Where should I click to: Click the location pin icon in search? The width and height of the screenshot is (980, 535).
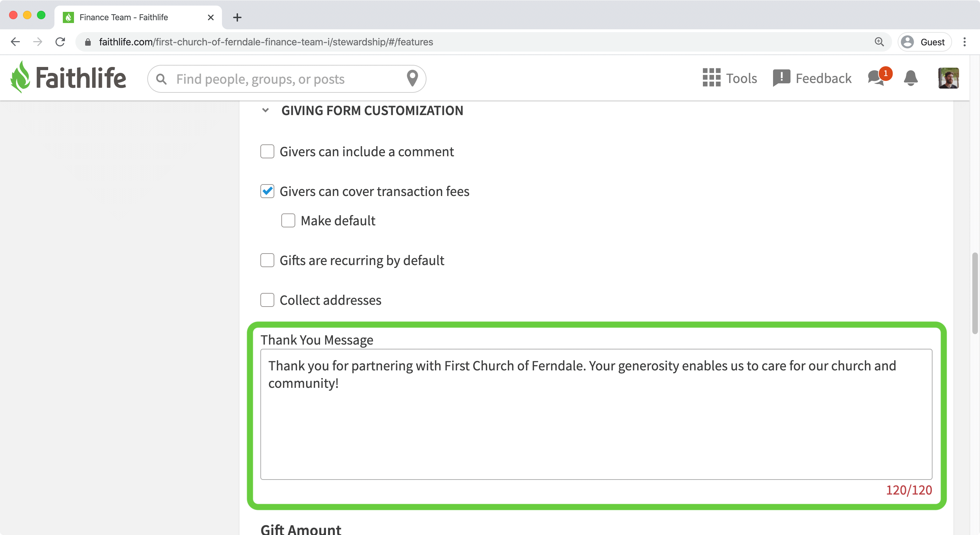pos(413,78)
